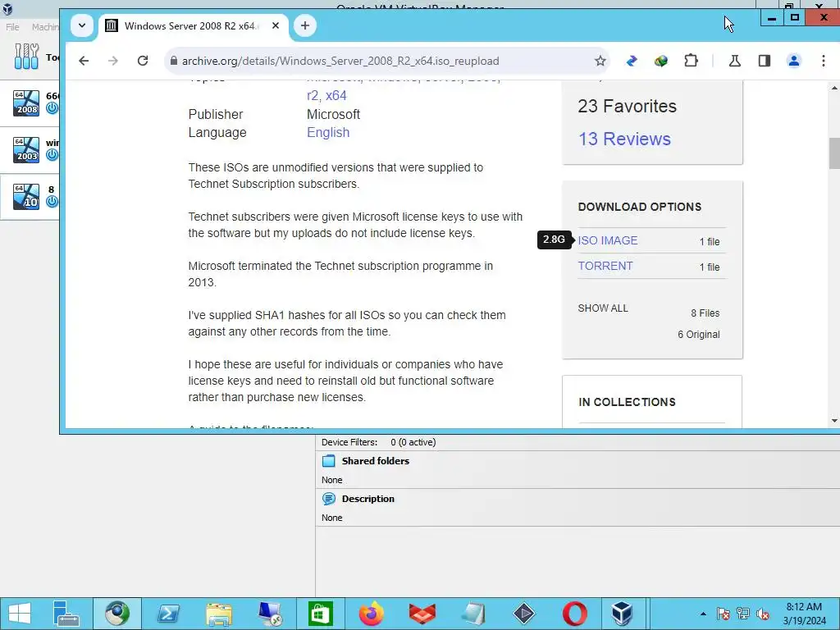Open the x64 topic link

click(x=336, y=95)
